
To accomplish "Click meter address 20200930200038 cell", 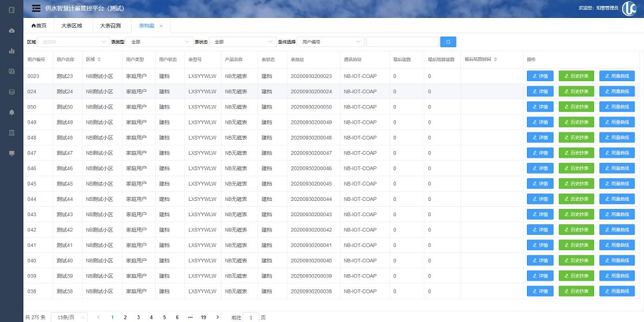I will click(x=311, y=291).
